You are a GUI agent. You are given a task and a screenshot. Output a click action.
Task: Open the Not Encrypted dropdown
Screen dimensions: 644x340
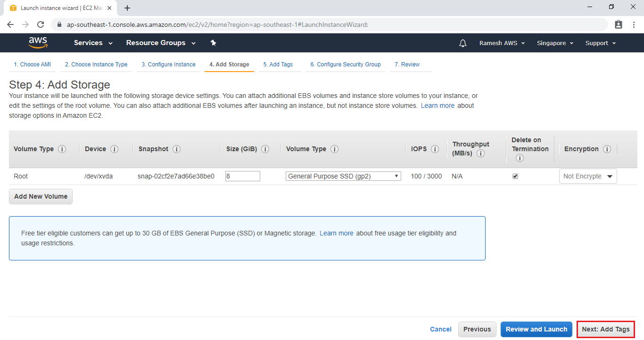click(588, 176)
